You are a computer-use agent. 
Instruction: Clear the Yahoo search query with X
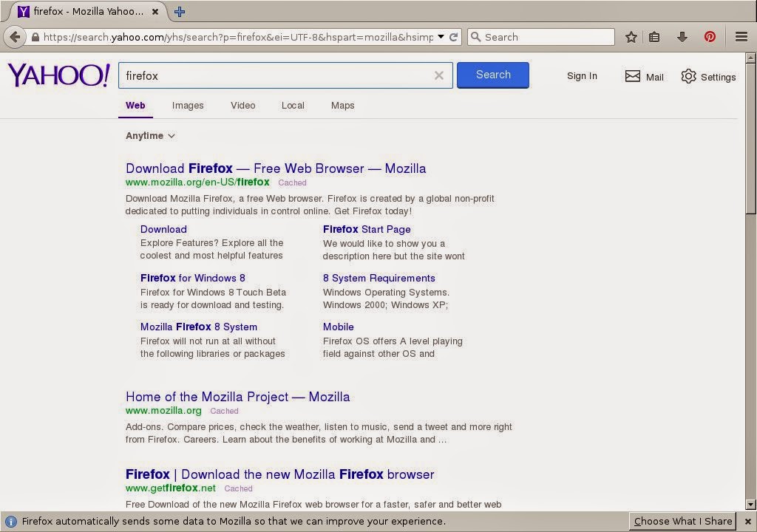tap(439, 75)
